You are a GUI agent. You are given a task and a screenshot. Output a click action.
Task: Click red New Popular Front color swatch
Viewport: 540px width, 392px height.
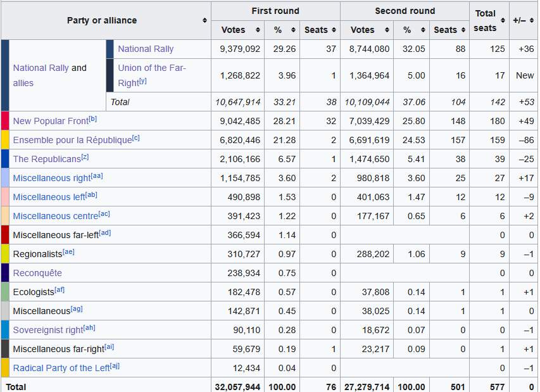pos(5,121)
